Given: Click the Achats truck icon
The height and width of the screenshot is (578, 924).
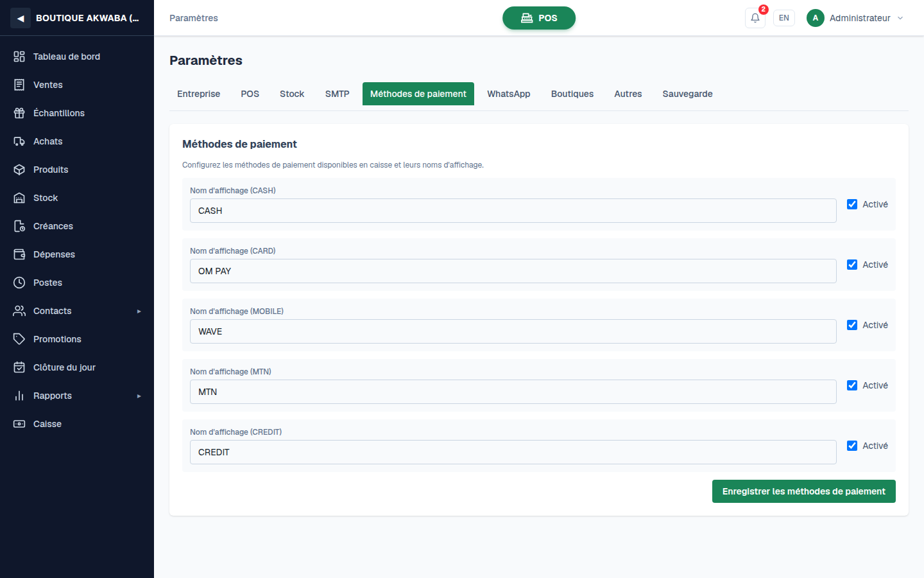Looking at the screenshot, I should tap(19, 141).
